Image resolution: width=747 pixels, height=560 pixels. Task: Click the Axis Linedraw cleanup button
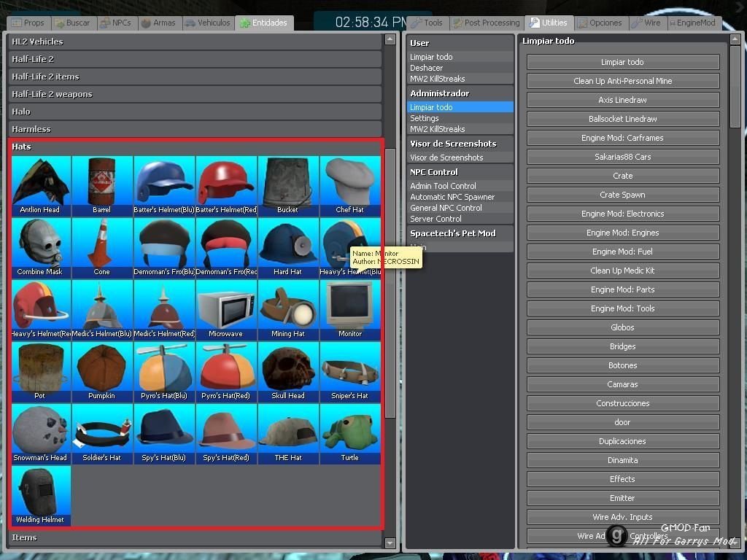(623, 100)
